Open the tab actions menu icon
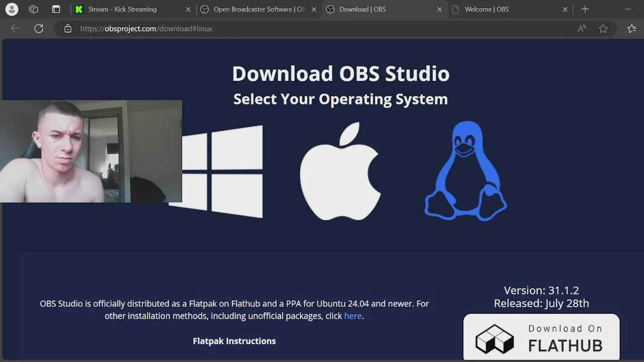 tap(56, 9)
